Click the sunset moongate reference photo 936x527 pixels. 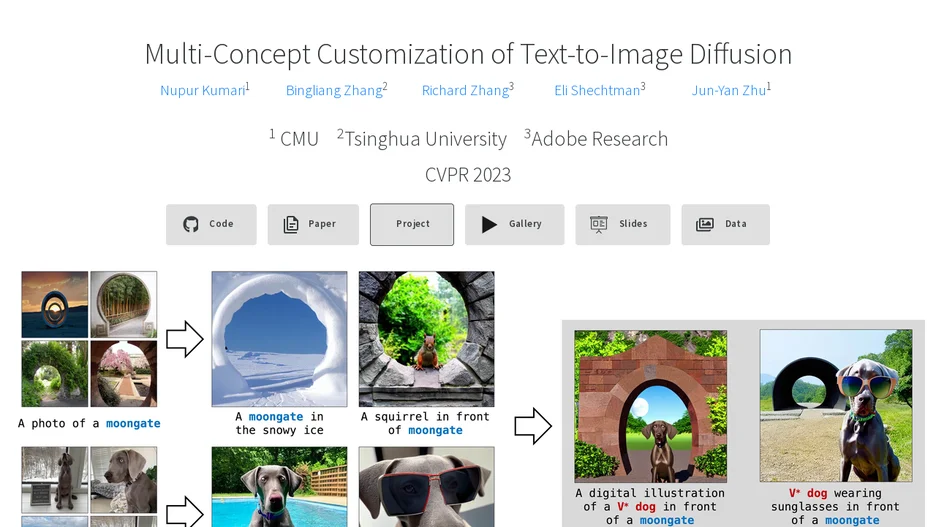pyautogui.click(x=55, y=305)
